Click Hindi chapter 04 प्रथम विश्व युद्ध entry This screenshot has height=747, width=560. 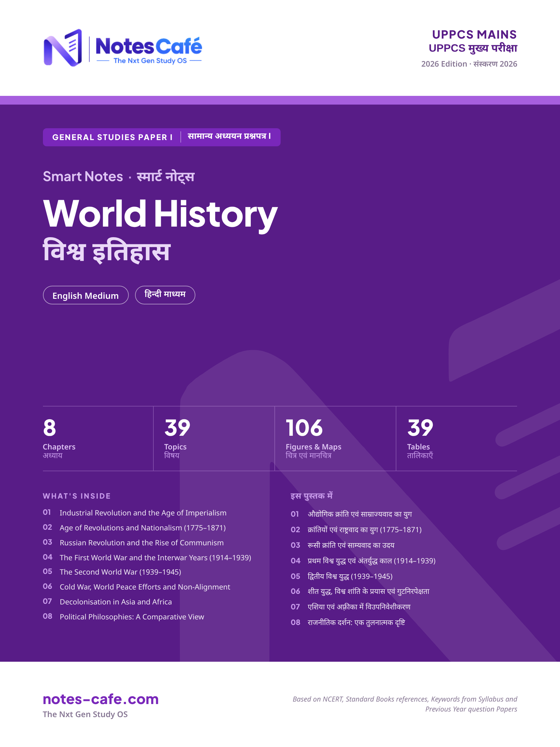363,561
